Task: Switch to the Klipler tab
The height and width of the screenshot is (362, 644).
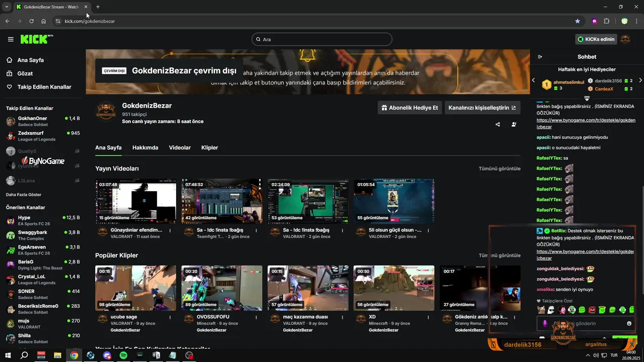Action: tap(210, 148)
